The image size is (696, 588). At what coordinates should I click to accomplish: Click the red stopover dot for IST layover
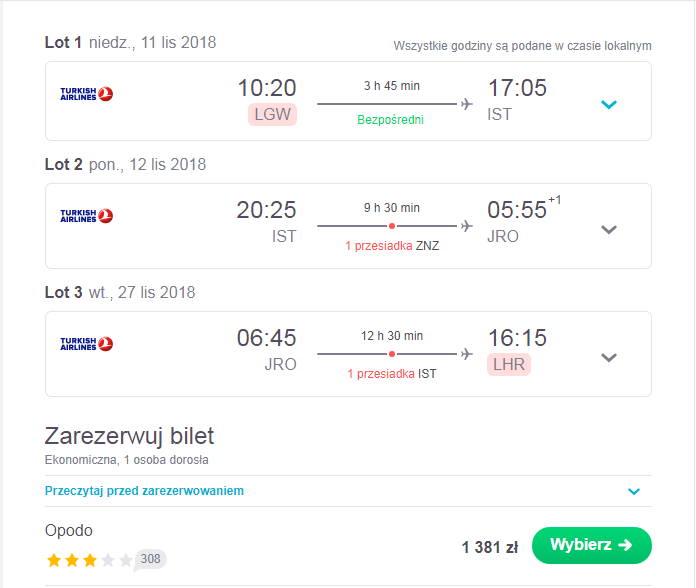coord(392,354)
